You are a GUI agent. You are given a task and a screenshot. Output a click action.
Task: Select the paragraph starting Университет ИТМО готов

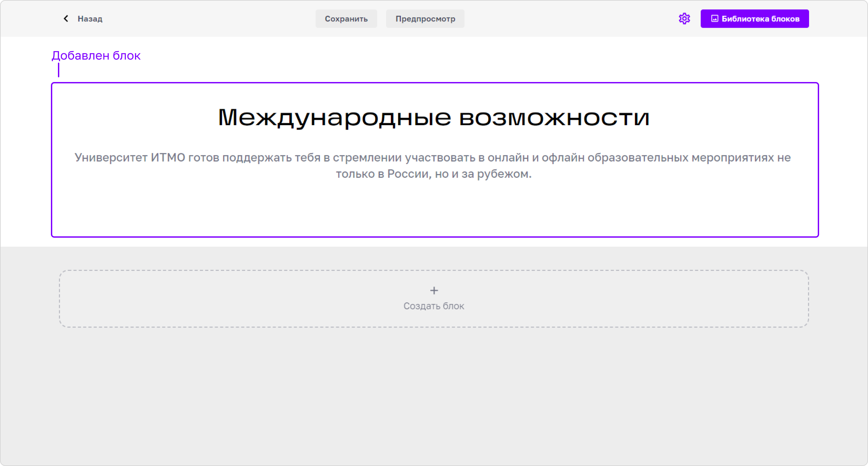[433, 165]
